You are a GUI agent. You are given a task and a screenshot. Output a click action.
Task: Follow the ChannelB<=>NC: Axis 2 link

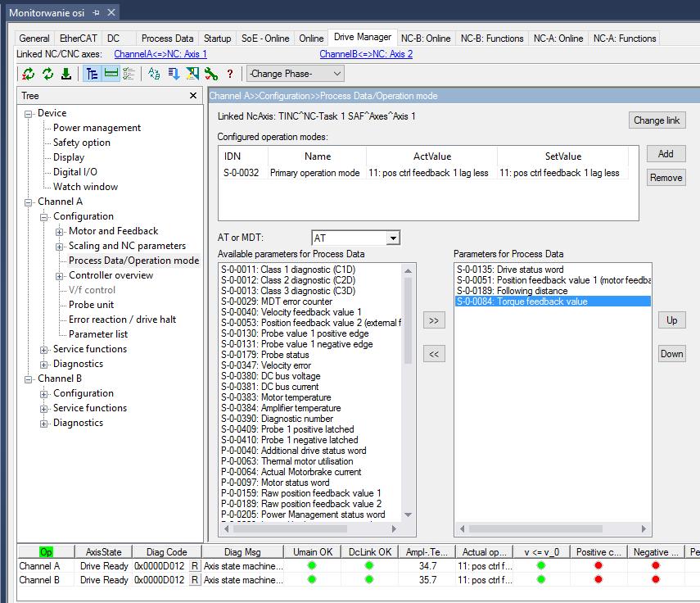click(x=366, y=54)
